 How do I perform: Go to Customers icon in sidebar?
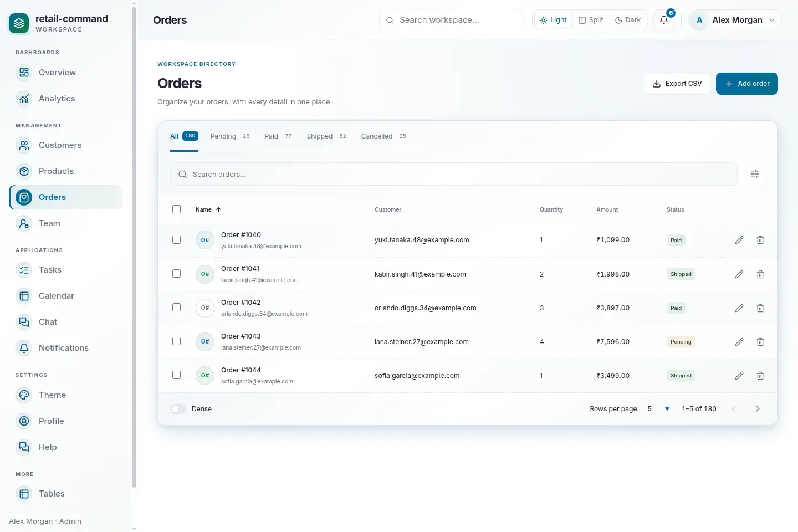24,145
